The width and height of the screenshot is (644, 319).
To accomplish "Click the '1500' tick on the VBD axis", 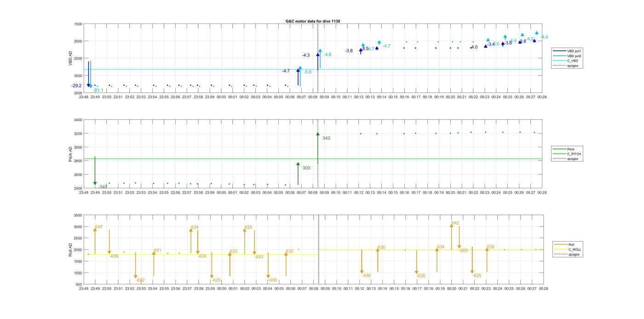I will point(77,24).
